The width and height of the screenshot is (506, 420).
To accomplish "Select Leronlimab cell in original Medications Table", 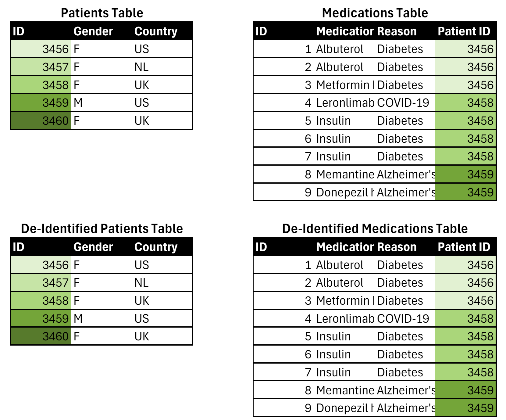I will pyautogui.click(x=344, y=103).
